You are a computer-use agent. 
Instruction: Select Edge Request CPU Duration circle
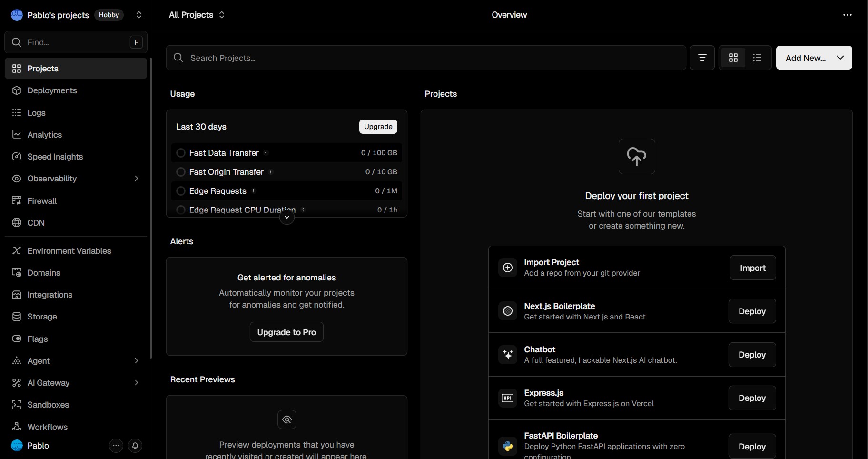[181, 210]
